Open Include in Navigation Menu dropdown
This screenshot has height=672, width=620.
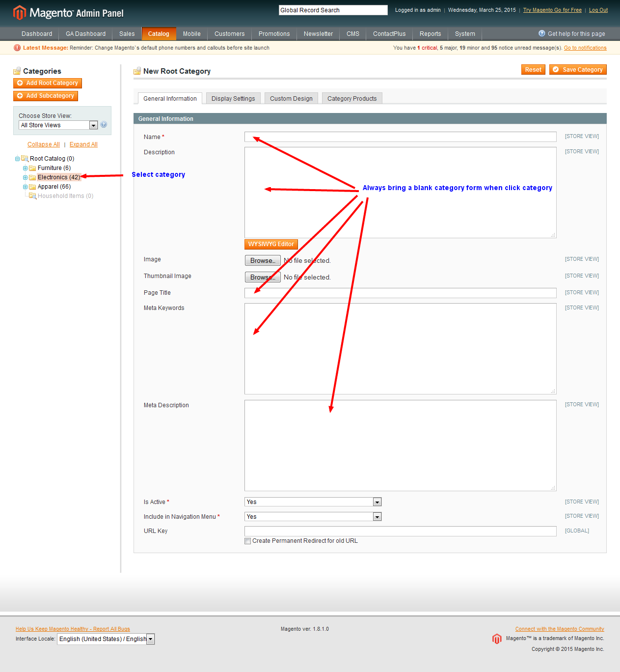click(x=313, y=517)
